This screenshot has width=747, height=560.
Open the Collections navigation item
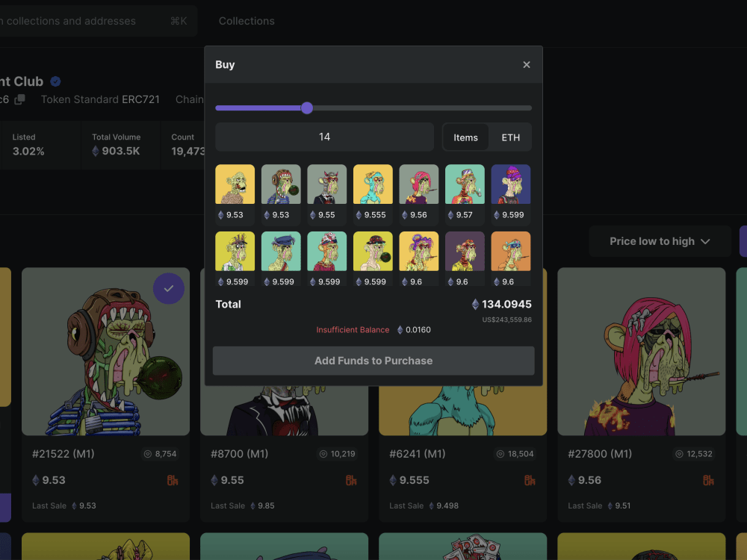[247, 21]
